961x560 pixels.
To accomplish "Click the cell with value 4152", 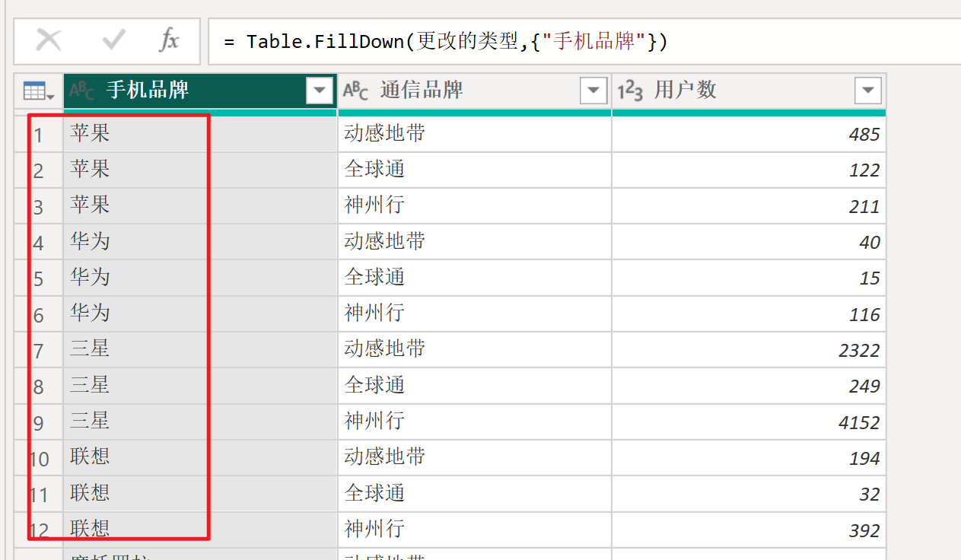I will click(858, 423).
